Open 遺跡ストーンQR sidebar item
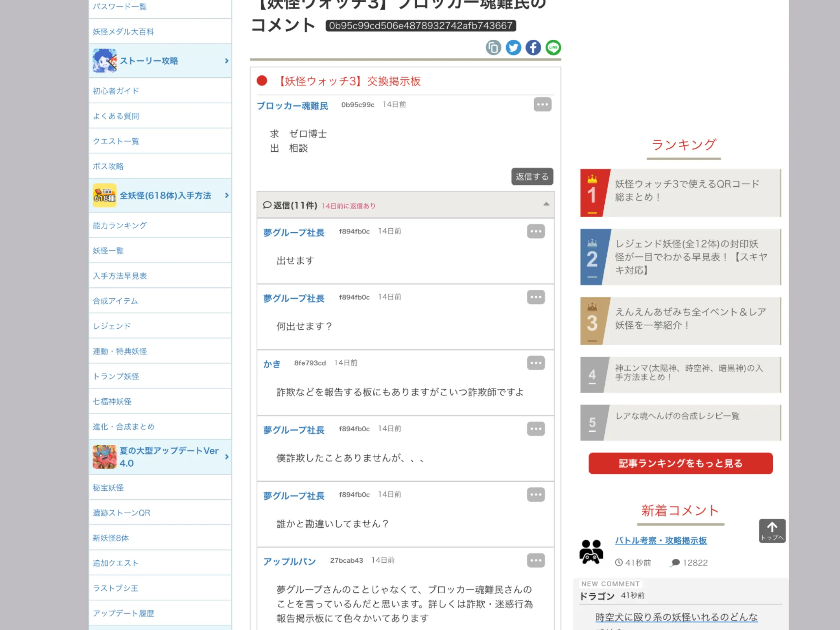This screenshot has width=840, height=630. click(x=160, y=513)
